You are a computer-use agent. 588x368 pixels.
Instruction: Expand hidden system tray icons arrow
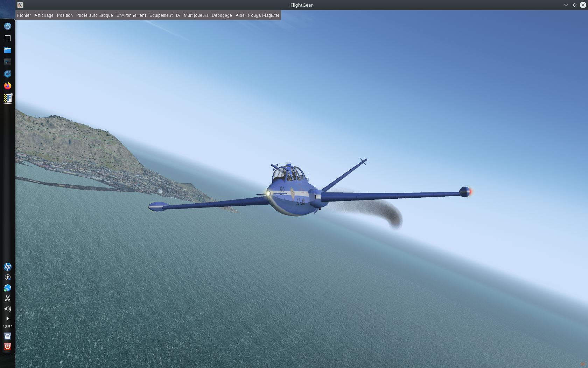click(x=7, y=319)
